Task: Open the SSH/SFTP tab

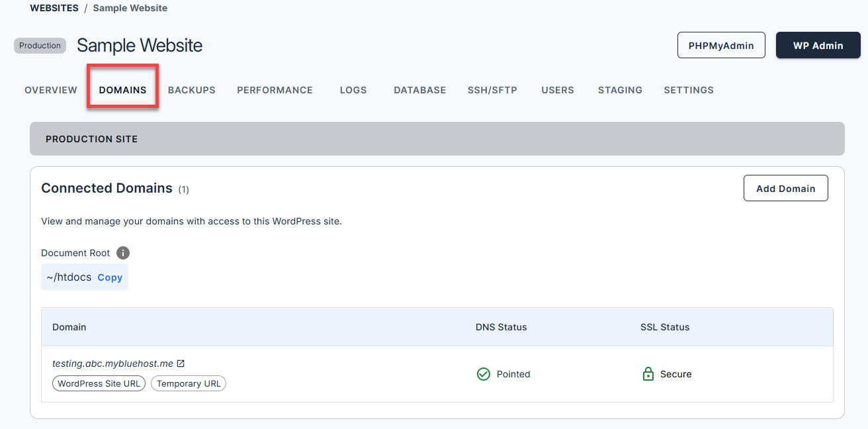Action: (x=492, y=89)
